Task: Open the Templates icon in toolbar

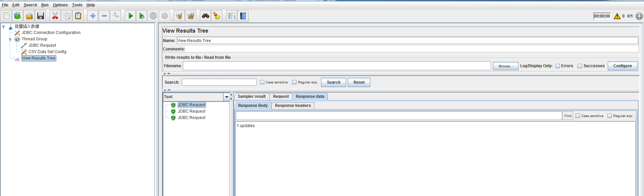Action: pos(18,16)
